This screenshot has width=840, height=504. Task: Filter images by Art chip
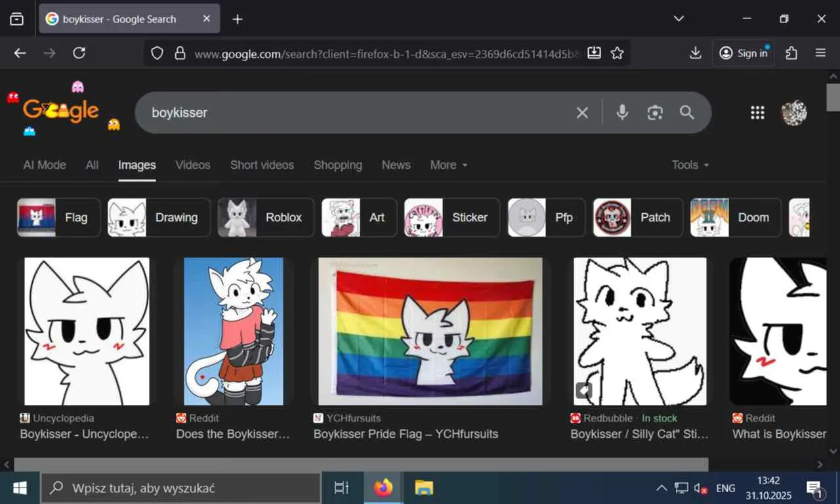[359, 217]
